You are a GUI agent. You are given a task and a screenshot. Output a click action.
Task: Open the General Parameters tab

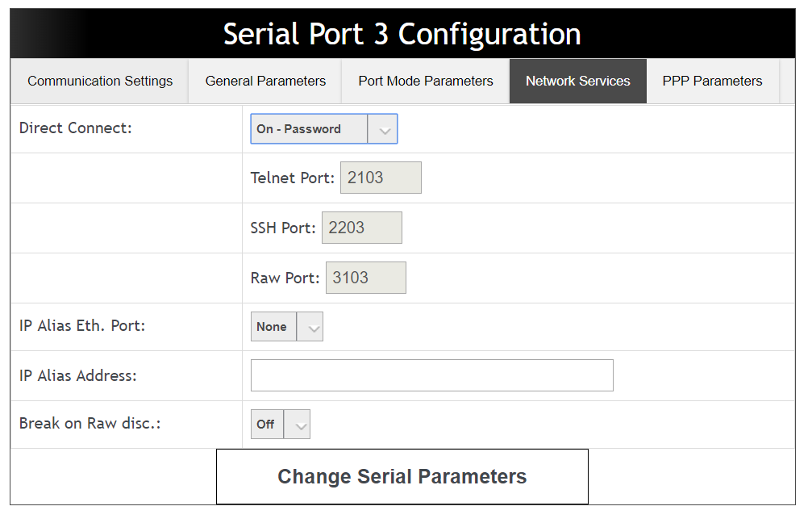[x=265, y=81]
